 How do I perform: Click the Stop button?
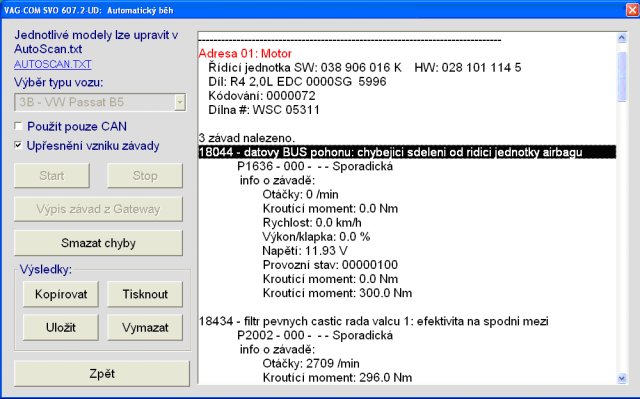click(x=145, y=175)
